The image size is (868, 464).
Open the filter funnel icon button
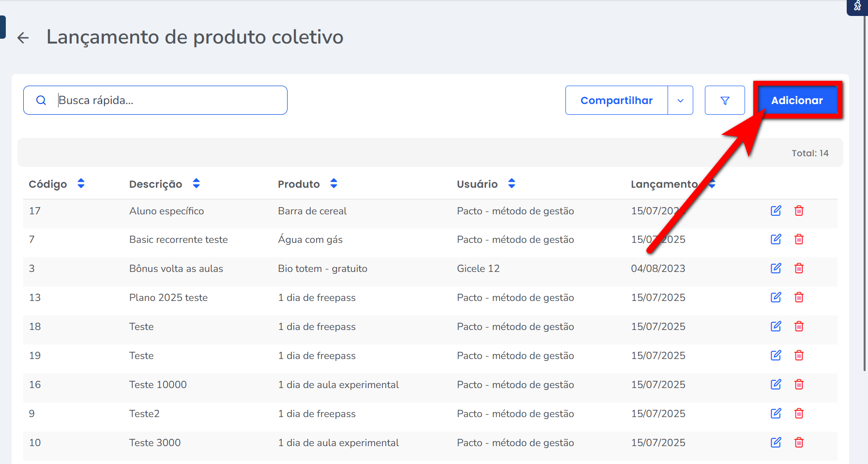(724, 101)
